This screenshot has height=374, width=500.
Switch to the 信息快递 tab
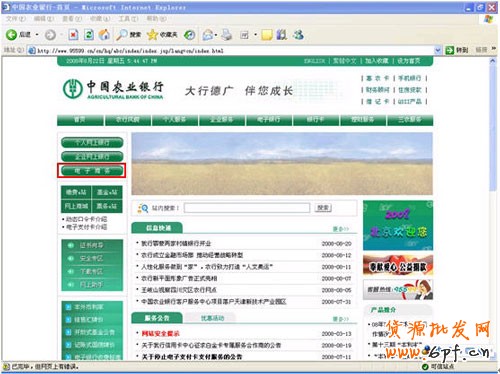(157, 228)
